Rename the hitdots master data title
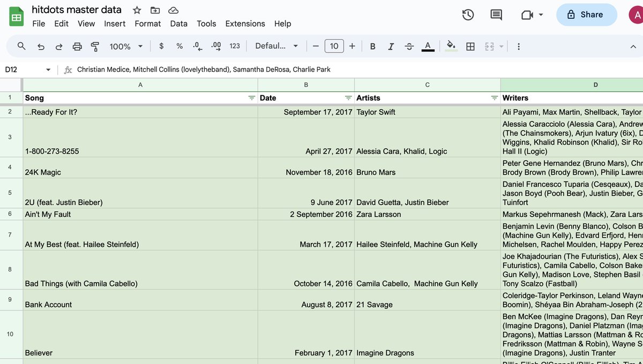643x364 pixels. click(77, 10)
